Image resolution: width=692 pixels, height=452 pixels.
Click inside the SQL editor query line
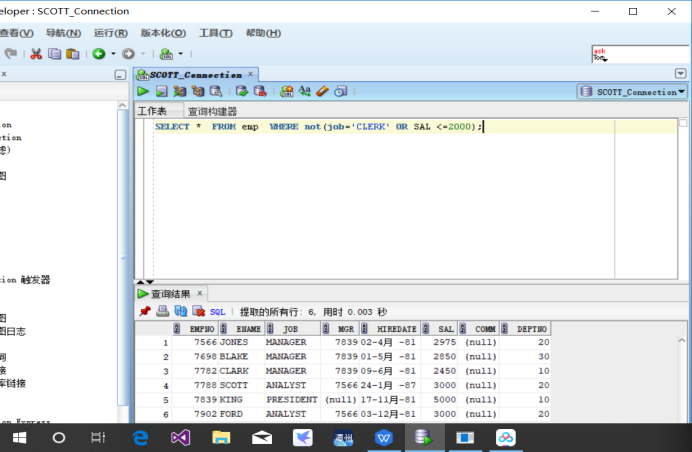pyautogui.click(x=415, y=127)
